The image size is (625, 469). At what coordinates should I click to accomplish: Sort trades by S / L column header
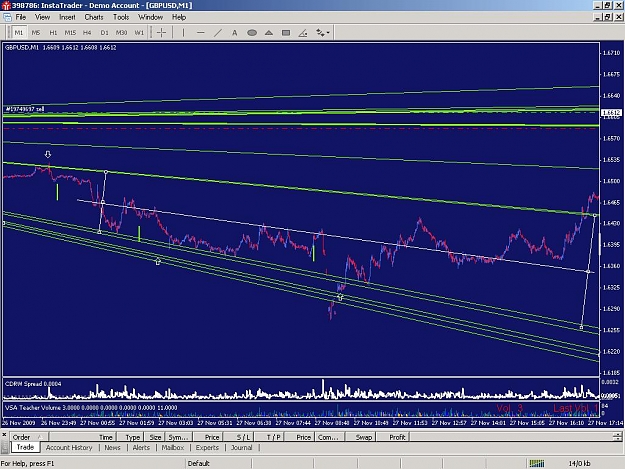pos(239,437)
